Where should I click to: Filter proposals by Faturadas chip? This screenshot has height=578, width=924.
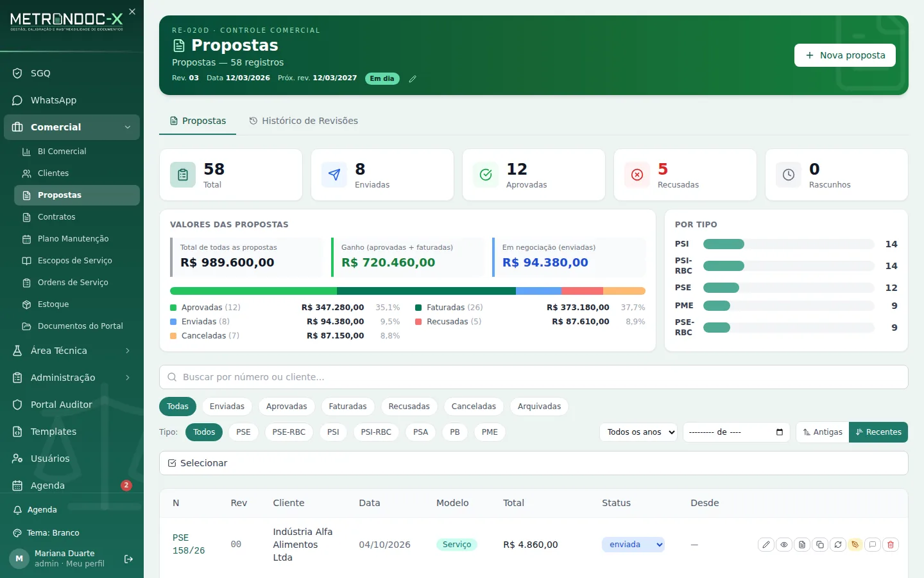[x=348, y=407]
